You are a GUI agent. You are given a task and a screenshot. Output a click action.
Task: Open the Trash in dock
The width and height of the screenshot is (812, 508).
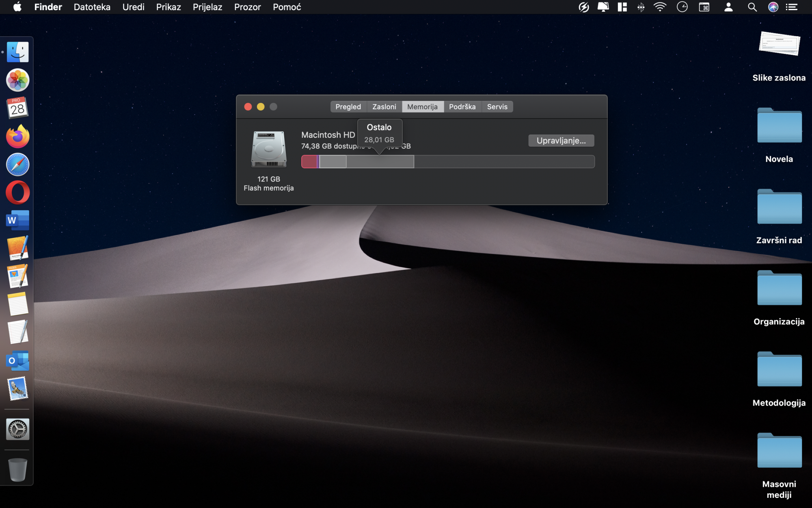click(17, 469)
